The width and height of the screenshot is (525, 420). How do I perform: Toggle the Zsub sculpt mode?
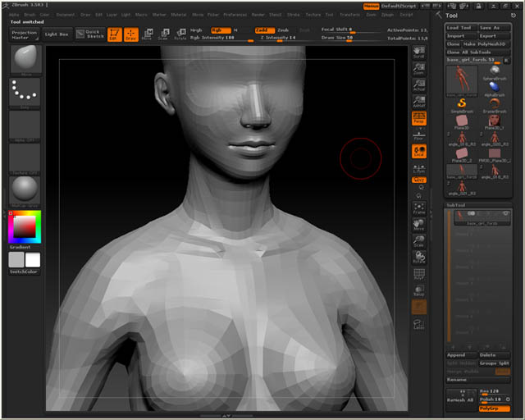[283, 30]
